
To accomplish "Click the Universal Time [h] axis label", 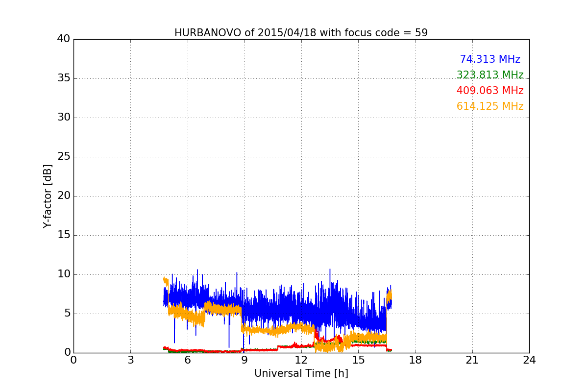I will 301,373.
